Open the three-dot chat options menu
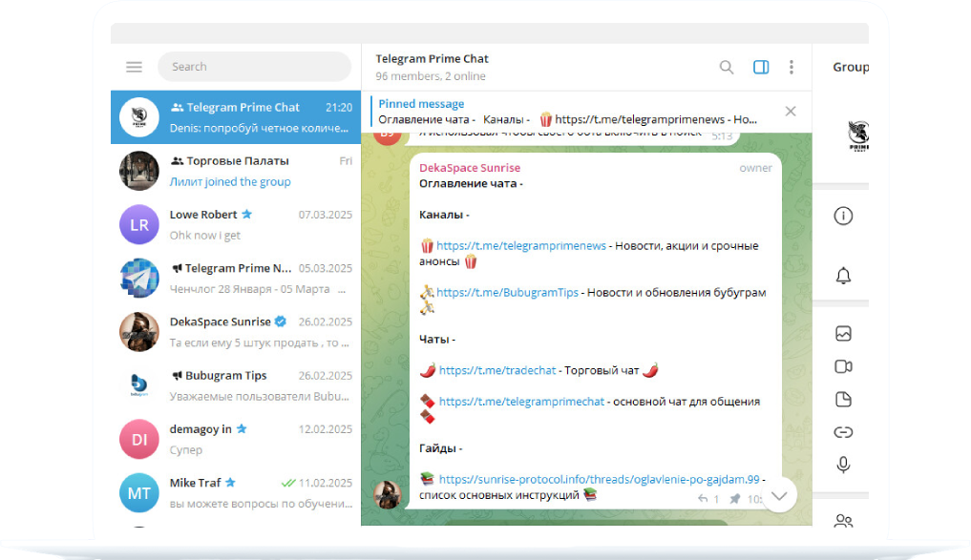The height and width of the screenshot is (560, 971). click(x=792, y=67)
